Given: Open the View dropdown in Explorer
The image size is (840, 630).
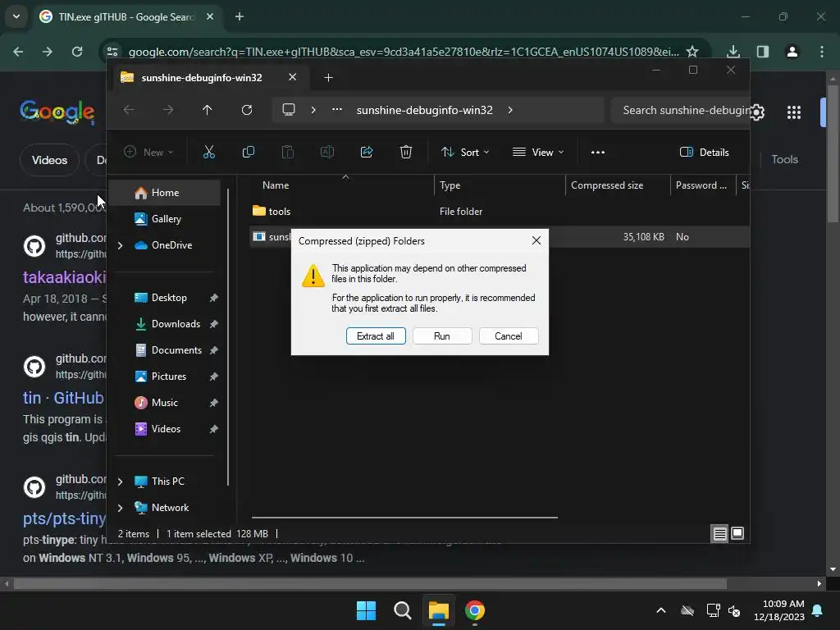Looking at the screenshot, I should coord(538,152).
